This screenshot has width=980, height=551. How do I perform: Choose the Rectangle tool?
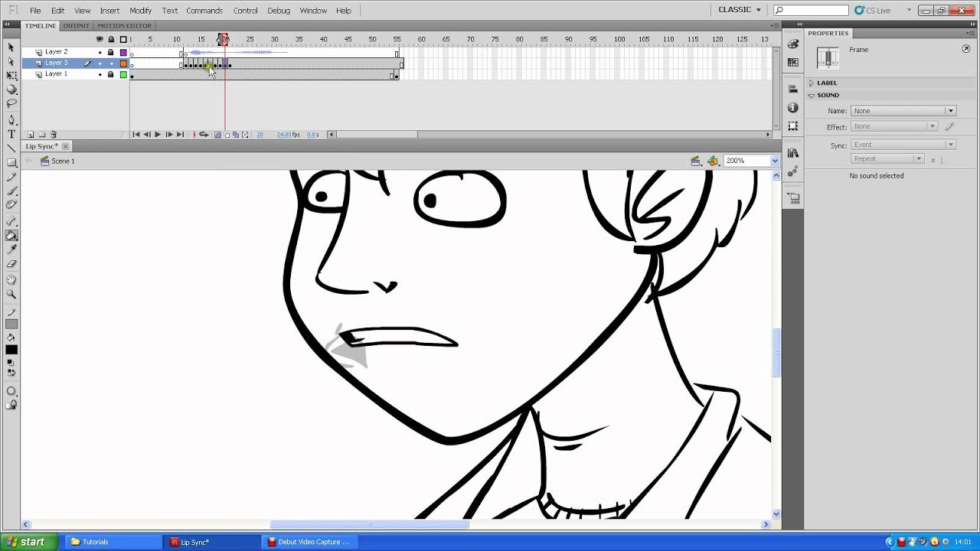(11, 162)
